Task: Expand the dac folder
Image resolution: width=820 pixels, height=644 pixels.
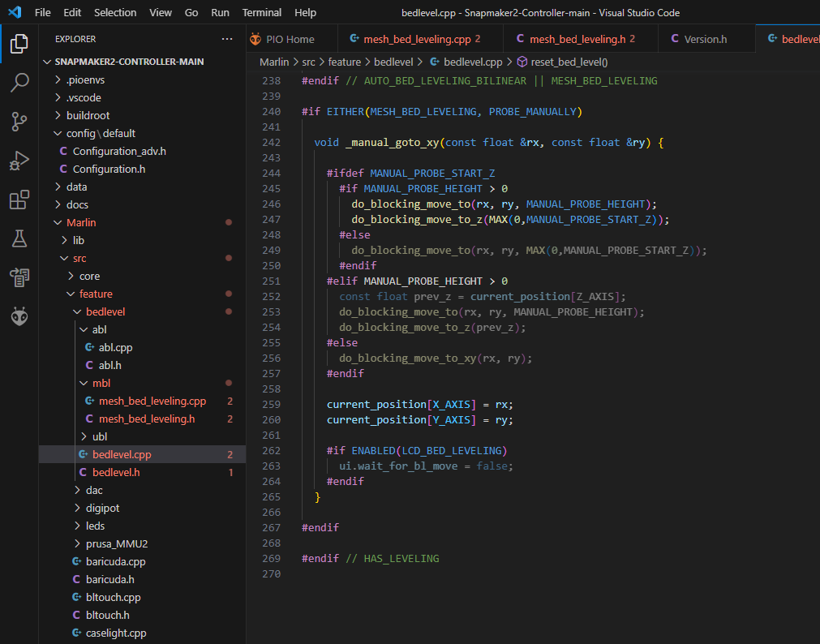Action: [142, 490]
